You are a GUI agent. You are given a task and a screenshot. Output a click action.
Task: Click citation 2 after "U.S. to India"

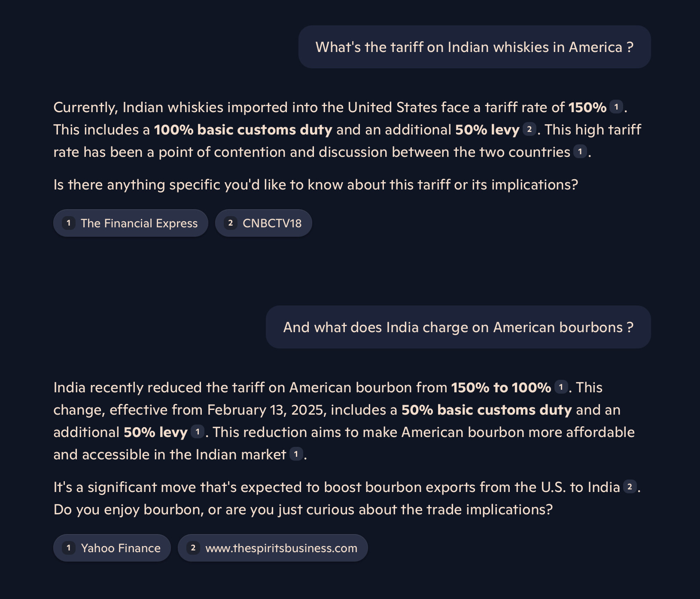[x=630, y=487]
